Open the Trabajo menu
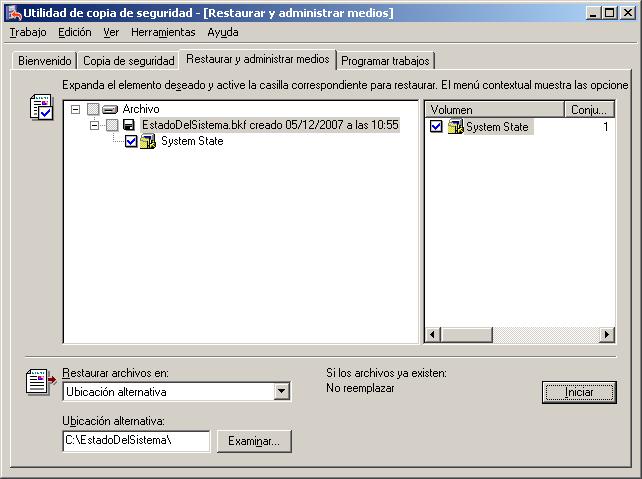Screen dimensions: 642x479 coord(28,32)
